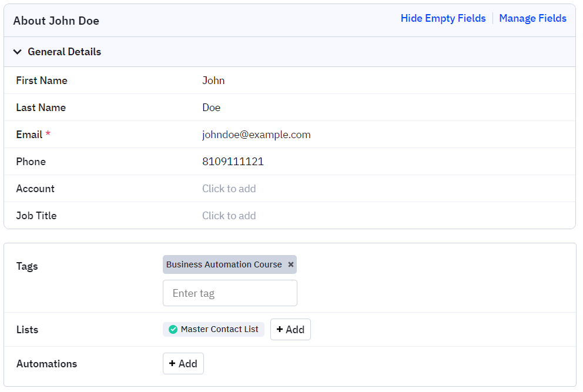Click the green check icon on Master Contact List
The image size is (583, 392).
click(x=173, y=330)
